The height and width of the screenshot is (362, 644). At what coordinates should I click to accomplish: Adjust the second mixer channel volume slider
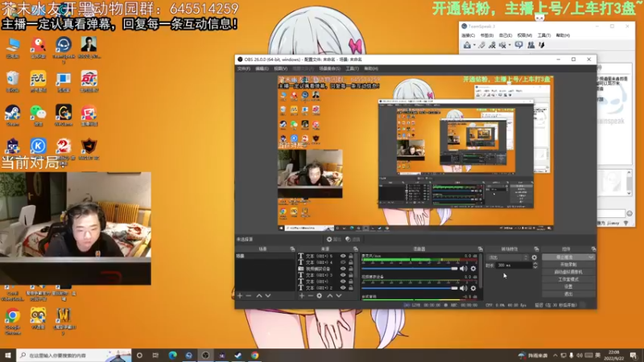click(410, 288)
